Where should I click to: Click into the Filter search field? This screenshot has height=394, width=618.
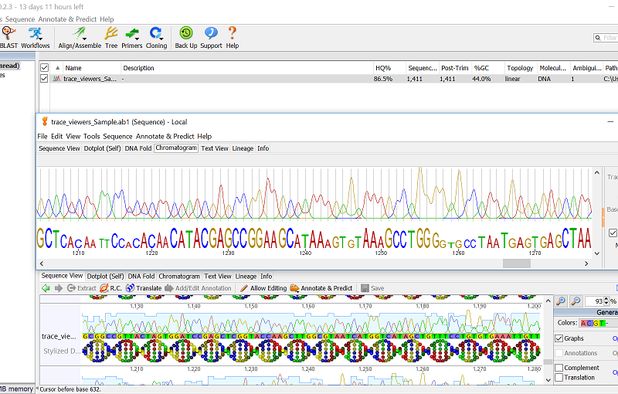(x=609, y=38)
